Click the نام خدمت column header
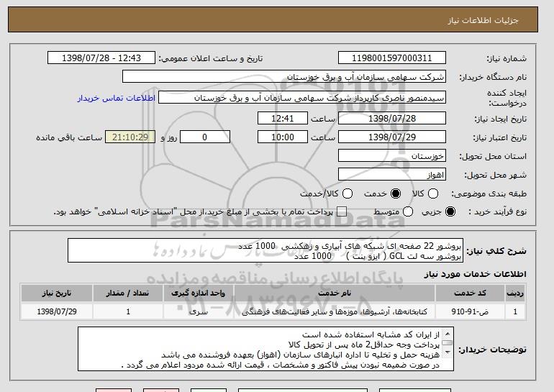 click(x=335, y=293)
